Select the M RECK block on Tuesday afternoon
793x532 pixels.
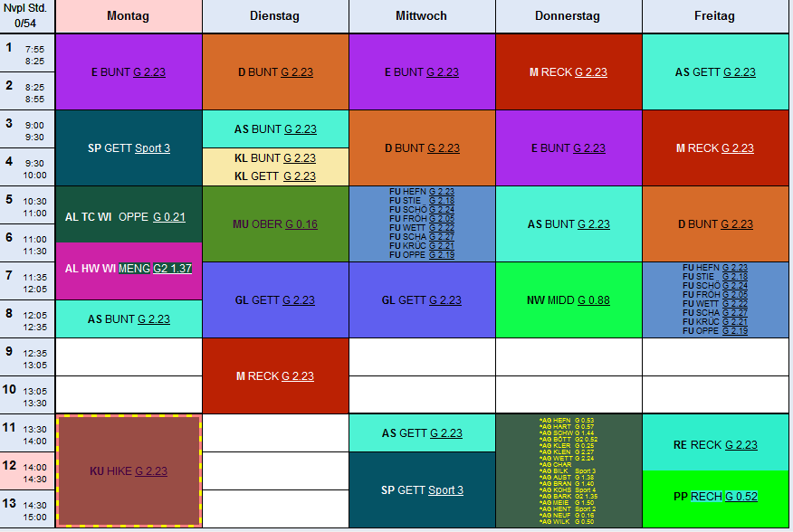coord(275,375)
